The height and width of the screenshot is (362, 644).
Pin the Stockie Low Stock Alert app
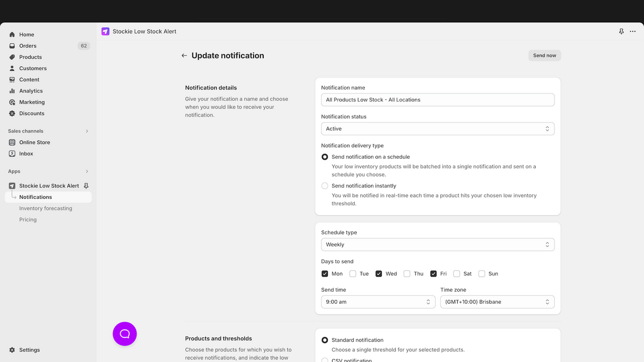point(86,186)
